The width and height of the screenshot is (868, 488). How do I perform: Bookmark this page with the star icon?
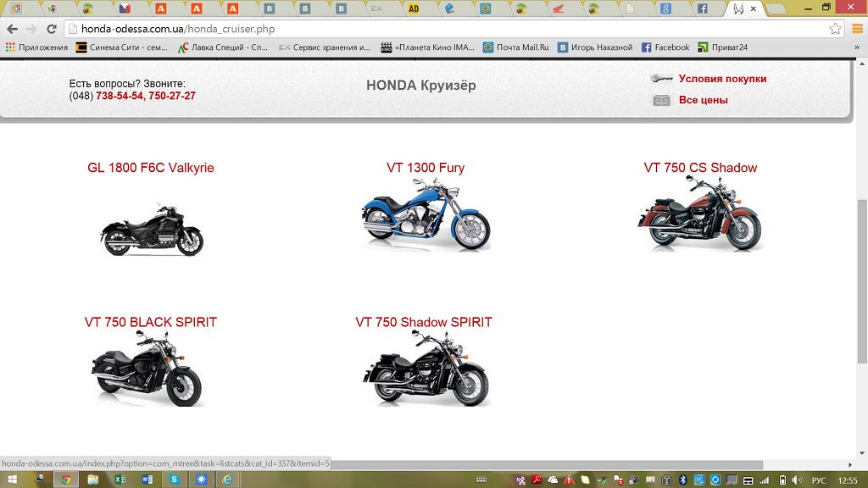point(835,29)
